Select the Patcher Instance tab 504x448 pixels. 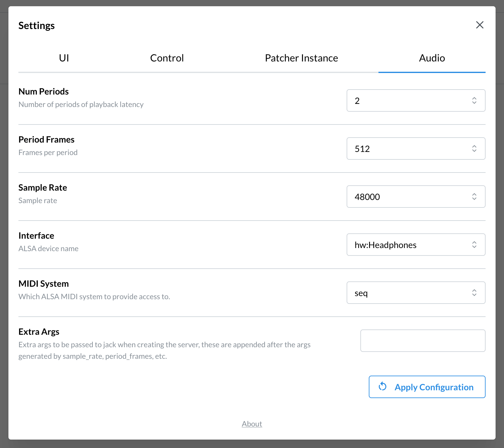(301, 58)
